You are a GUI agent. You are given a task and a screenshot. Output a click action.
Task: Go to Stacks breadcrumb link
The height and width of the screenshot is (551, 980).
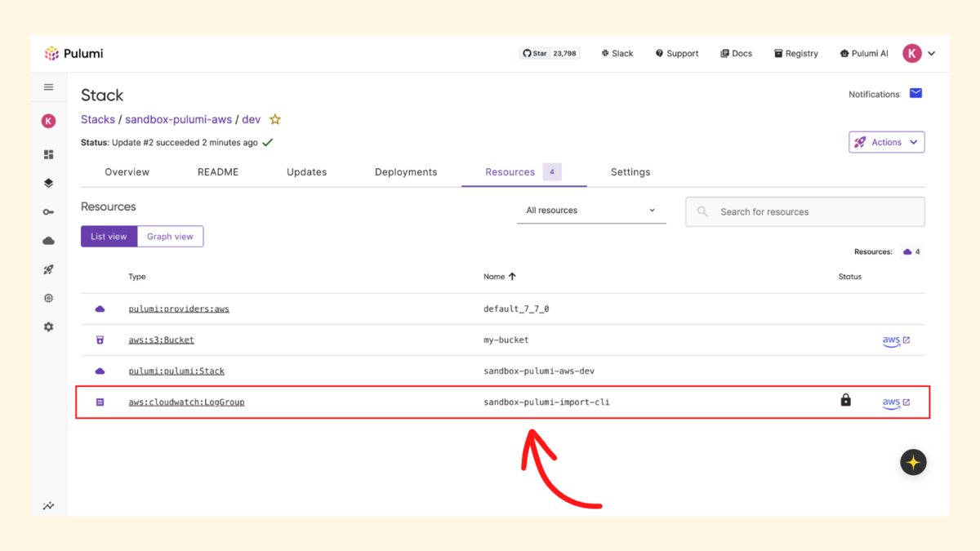tap(98, 119)
